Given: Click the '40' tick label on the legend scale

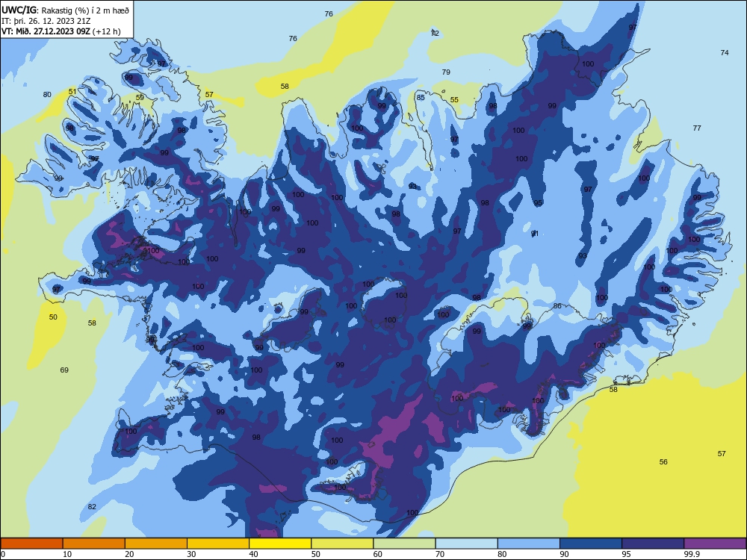Looking at the screenshot, I should pyautogui.click(x=253, y=554).
